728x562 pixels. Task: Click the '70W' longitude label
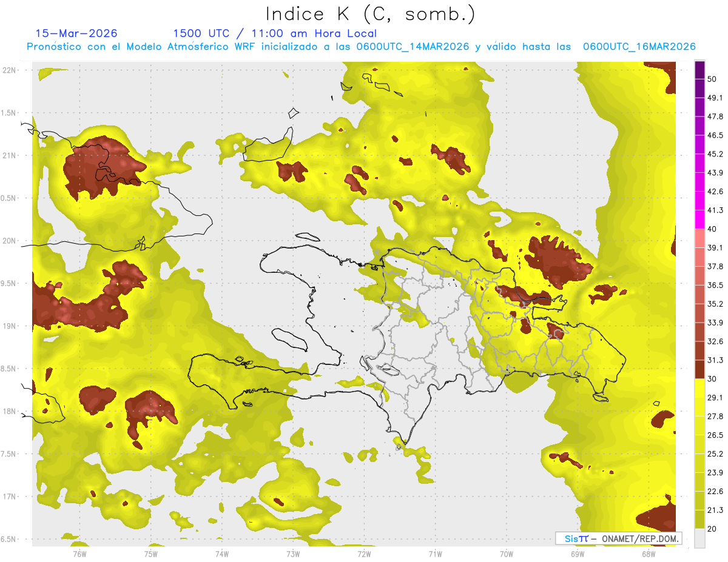(507, 554)
